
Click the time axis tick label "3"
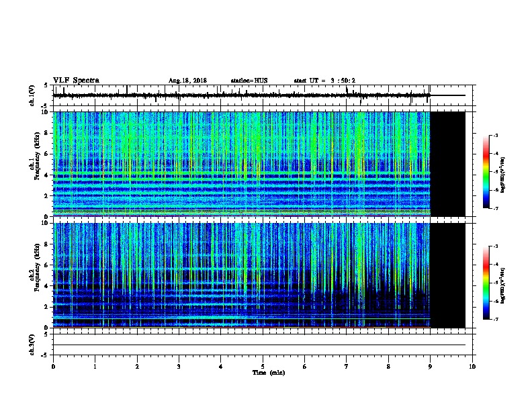179,367
